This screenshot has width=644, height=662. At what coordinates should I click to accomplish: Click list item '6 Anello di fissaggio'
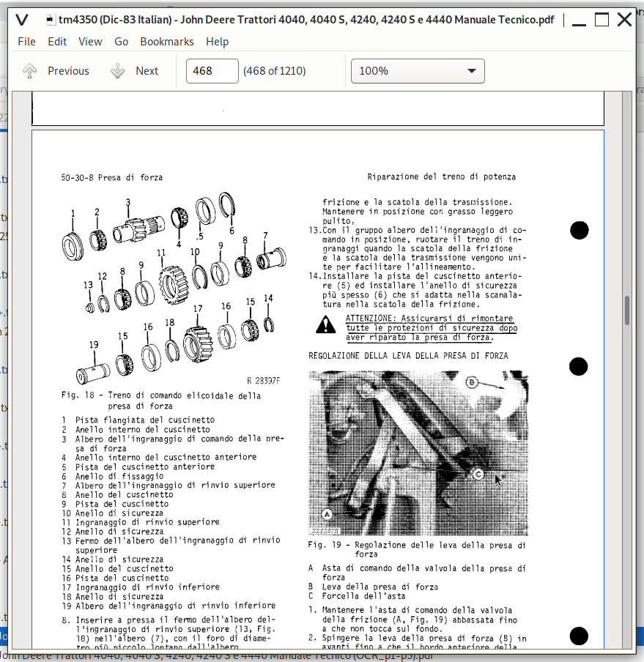pos(113,476)
